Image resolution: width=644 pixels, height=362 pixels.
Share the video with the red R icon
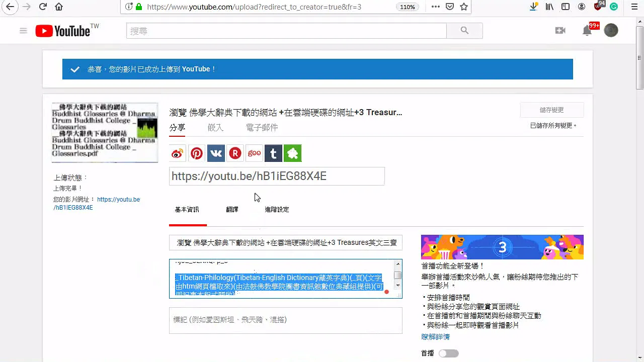235,153
